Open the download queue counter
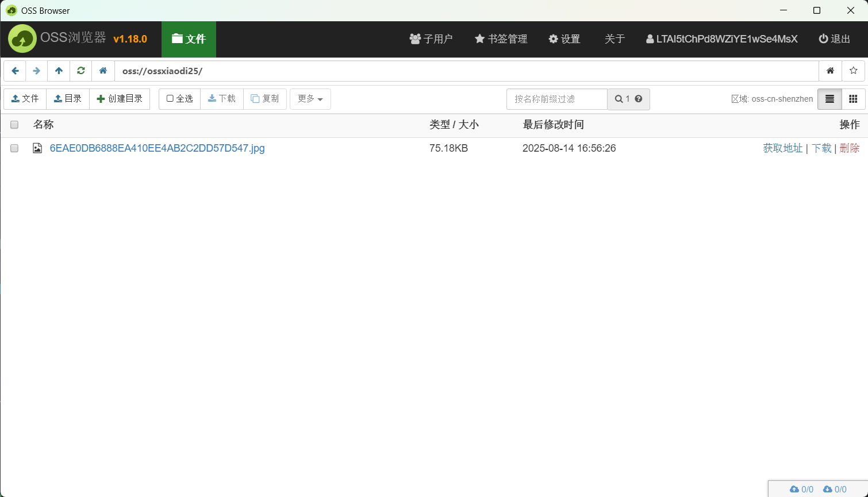Image resolution: width=868 pixels, height=497 pixels. pyautogui.click(x=835, y=489)
